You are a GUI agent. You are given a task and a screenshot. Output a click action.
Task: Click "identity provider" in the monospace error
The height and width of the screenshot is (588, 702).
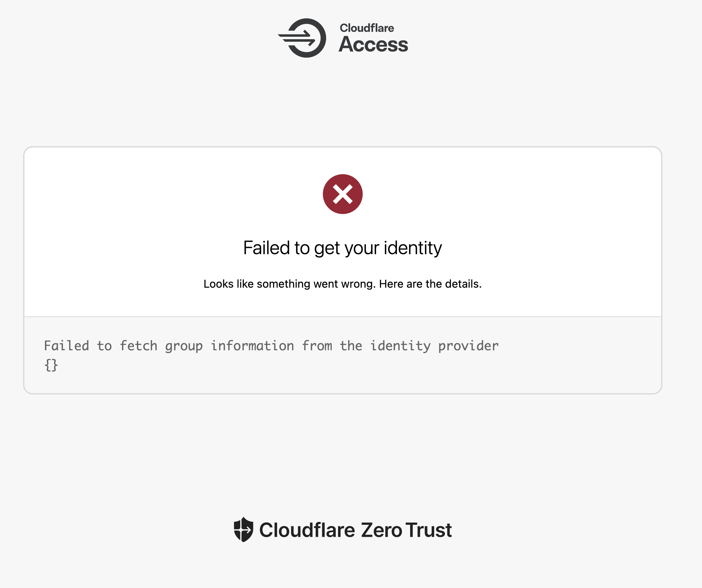coord(434,346)
